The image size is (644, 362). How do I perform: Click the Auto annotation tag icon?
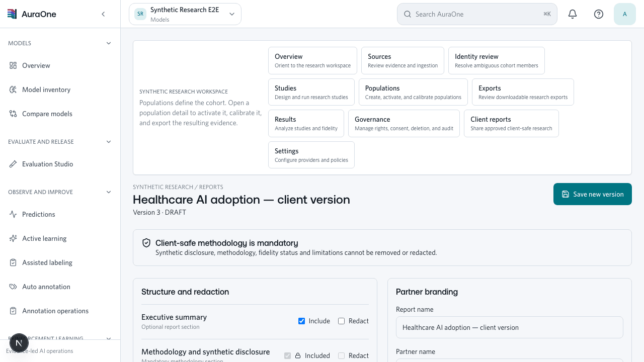click(13, 287)
